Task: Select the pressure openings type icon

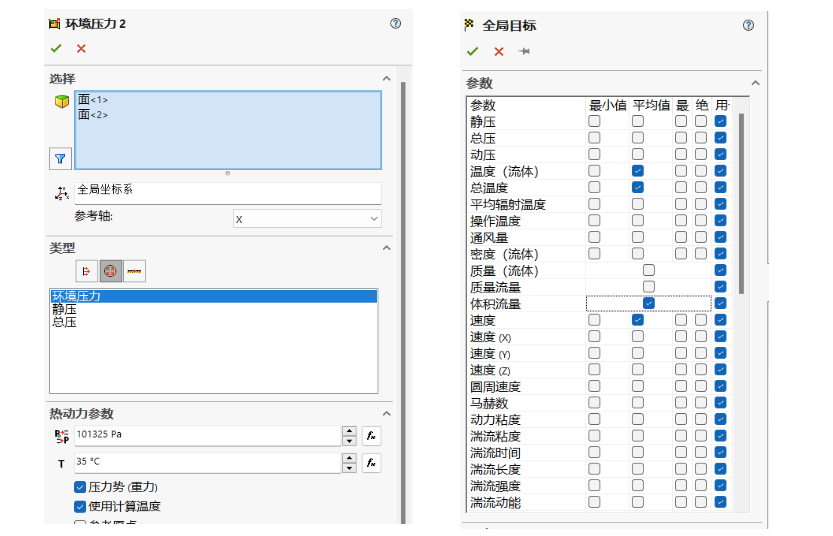Action: click(110, 271)
